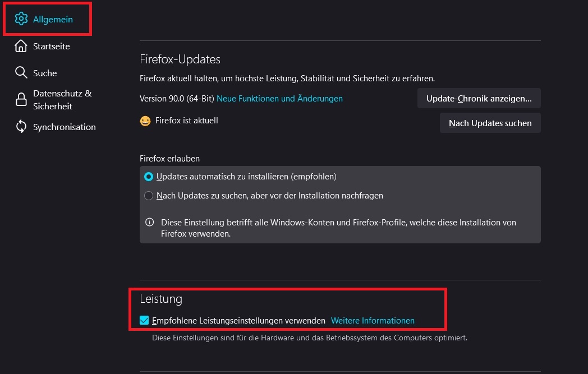Open 'Neue Funktionen und Änderungen' link
588x374 pixels.
point(279,99)
